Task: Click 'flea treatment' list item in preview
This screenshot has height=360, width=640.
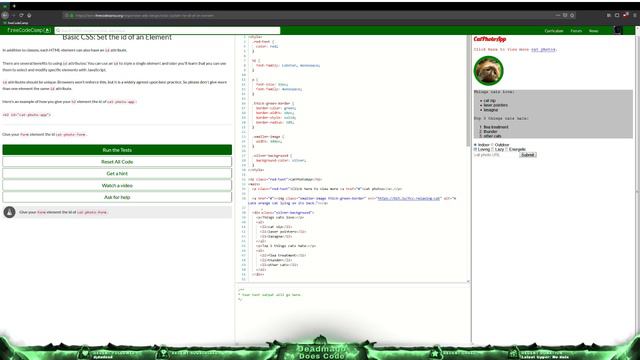Action: [496, 127]
